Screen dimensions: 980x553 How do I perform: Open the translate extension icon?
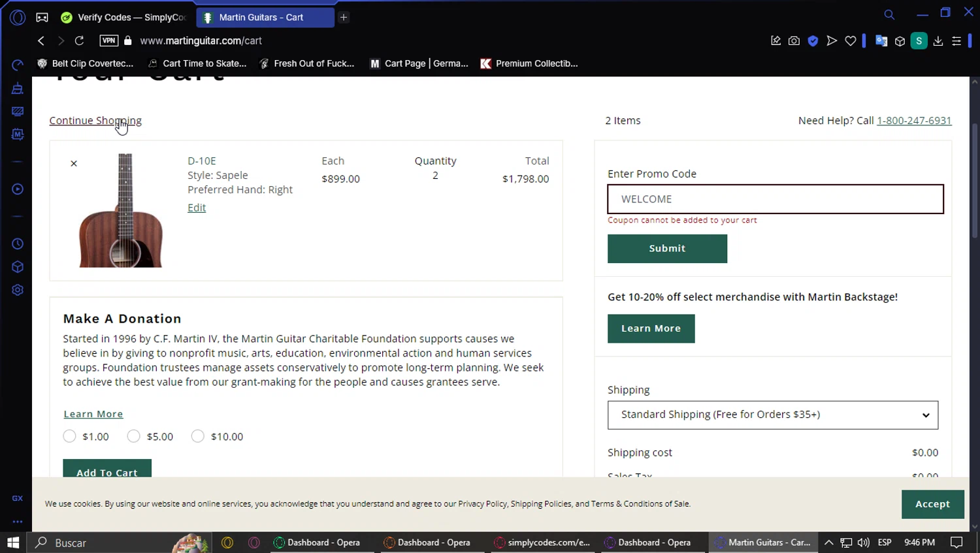coord(881,40)
